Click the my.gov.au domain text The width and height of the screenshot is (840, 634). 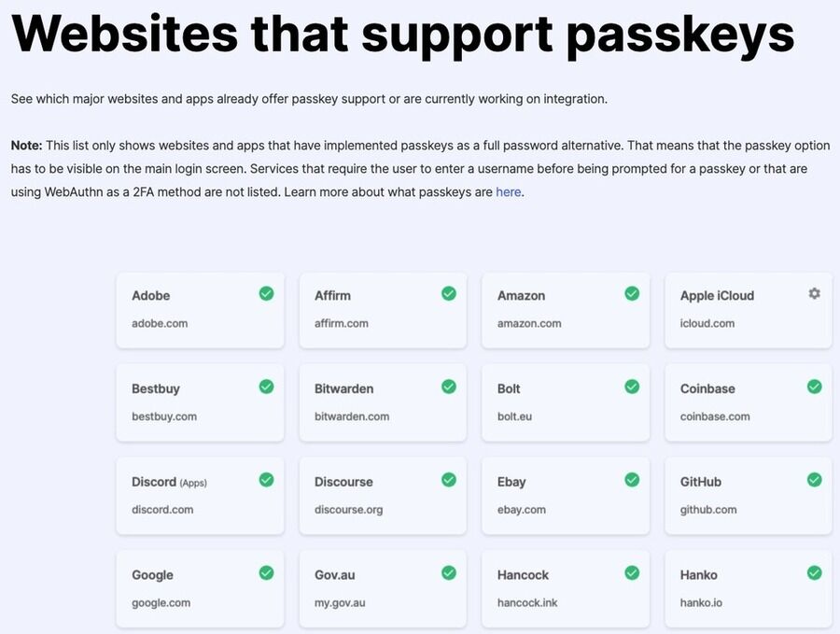point(338,602)
